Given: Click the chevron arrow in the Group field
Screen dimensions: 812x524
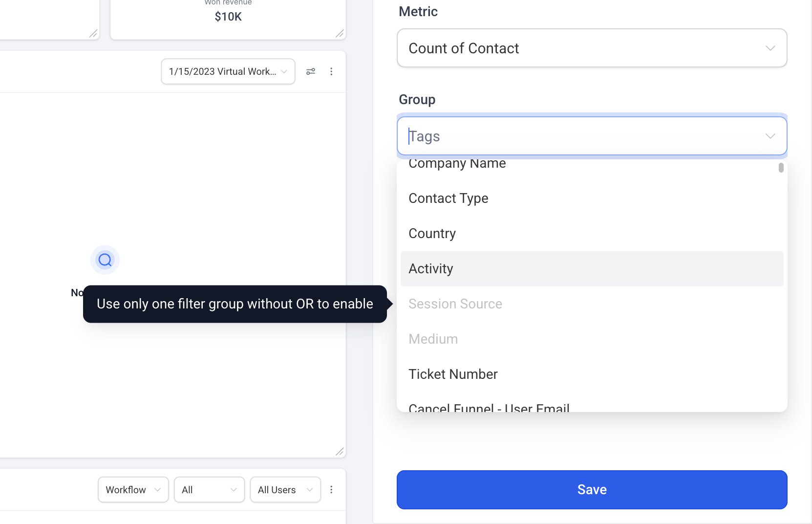Looking at the screenshot, I should pyautogui.click(x=770, y=136).
